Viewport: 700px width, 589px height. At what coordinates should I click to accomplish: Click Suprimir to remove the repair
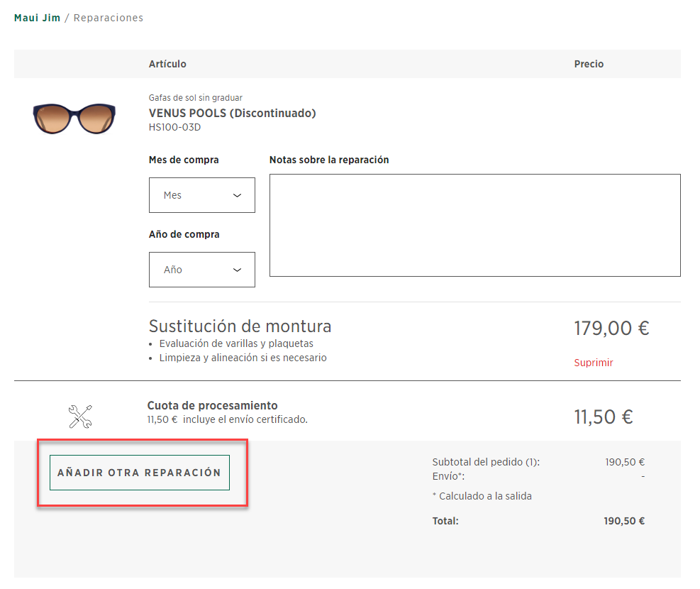click(x=594, y=363)
